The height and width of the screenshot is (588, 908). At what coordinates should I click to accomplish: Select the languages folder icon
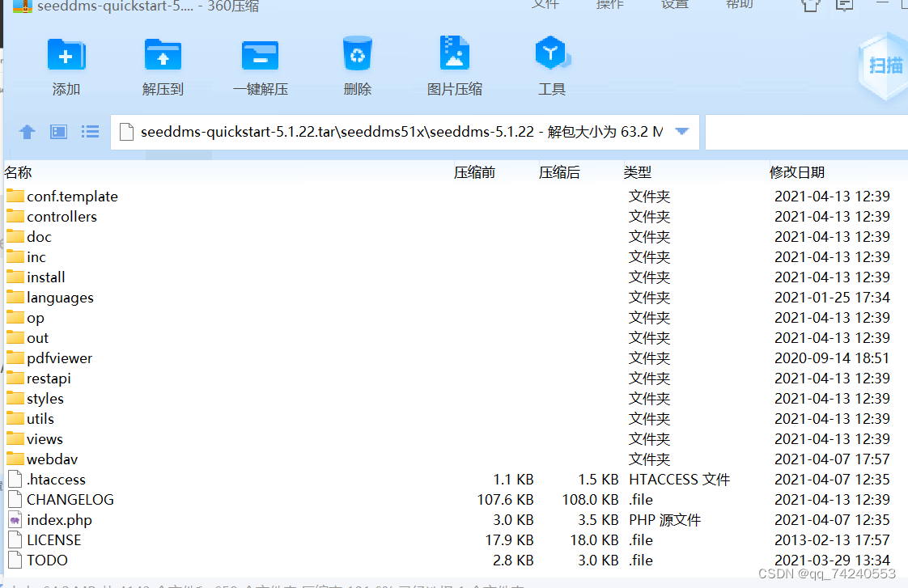[x=15, y=297]
